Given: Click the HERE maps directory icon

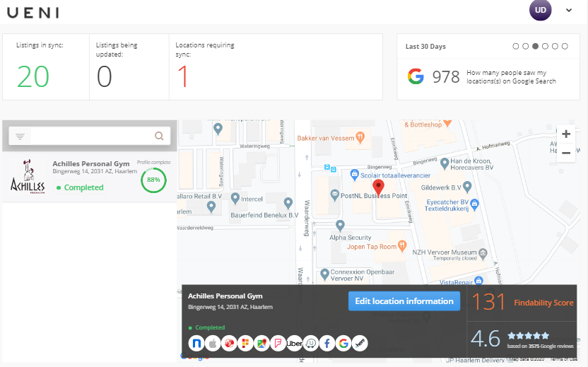Looking at the screenshot, I should coord(360,343).
